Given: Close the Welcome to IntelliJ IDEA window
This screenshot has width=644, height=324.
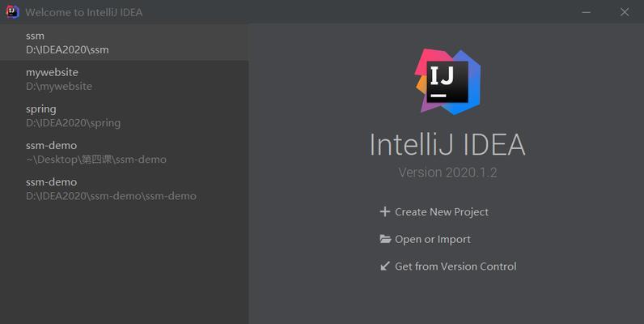Looking at the screenshot, I should (x=625, y=12).
